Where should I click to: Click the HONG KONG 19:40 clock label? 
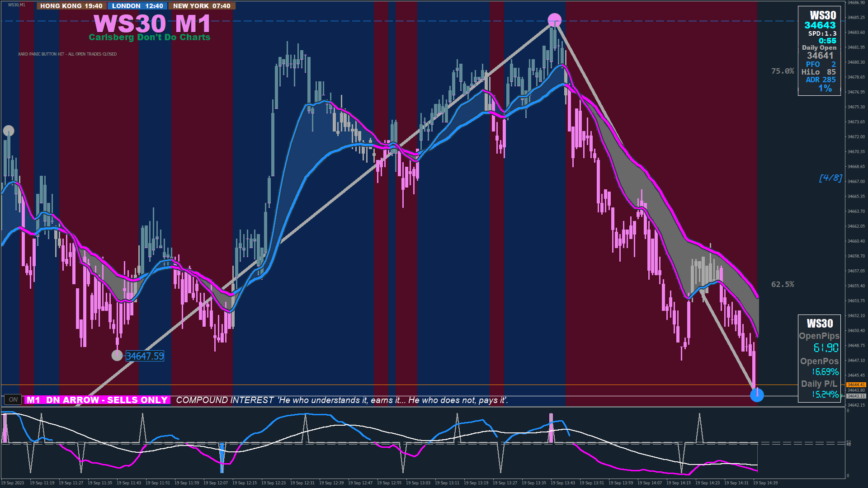click(x=71, y=6)
